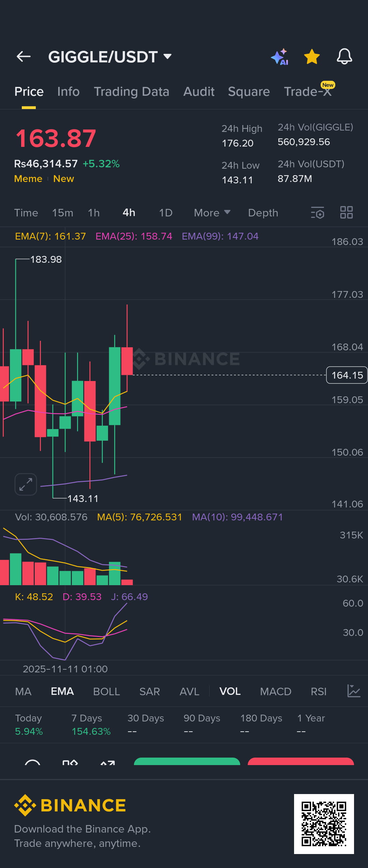Expand chart to fullscreen

click(x=26, y=484)
